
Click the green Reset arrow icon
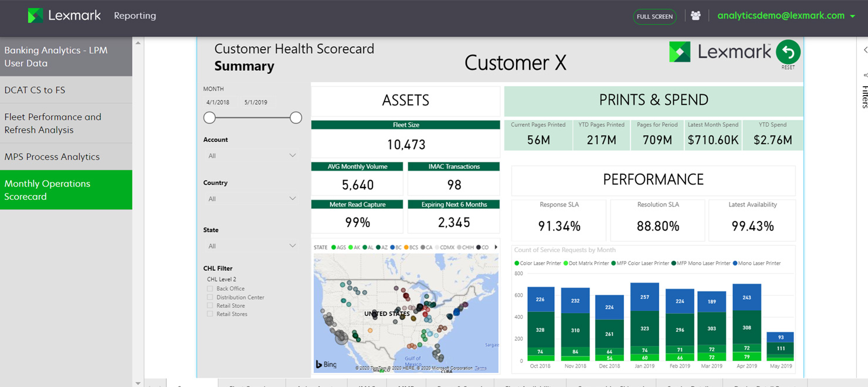pyautogui.click(x=788, y=52)
